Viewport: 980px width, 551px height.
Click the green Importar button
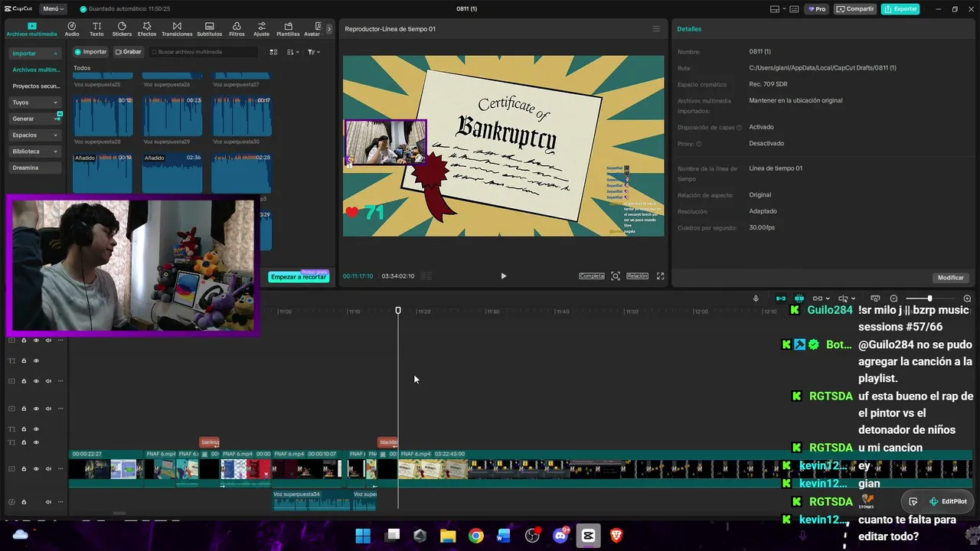pos(91,52)
